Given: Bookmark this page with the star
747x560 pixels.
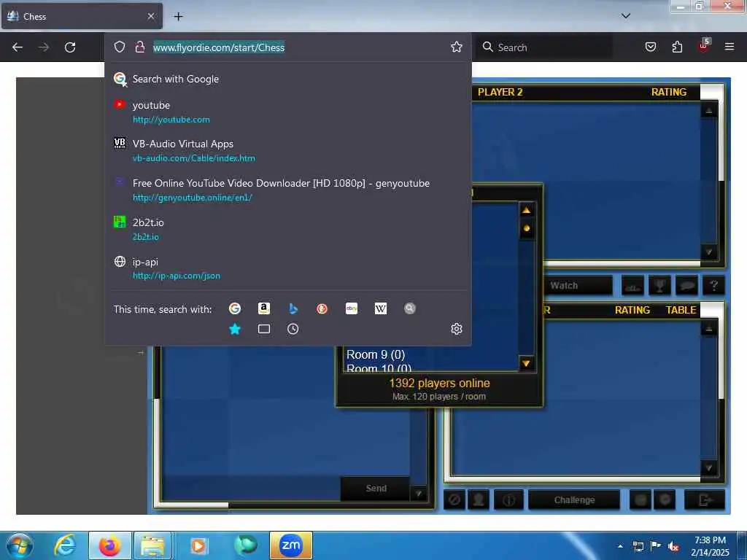Looking at the screenshot, I should point(457,47).
